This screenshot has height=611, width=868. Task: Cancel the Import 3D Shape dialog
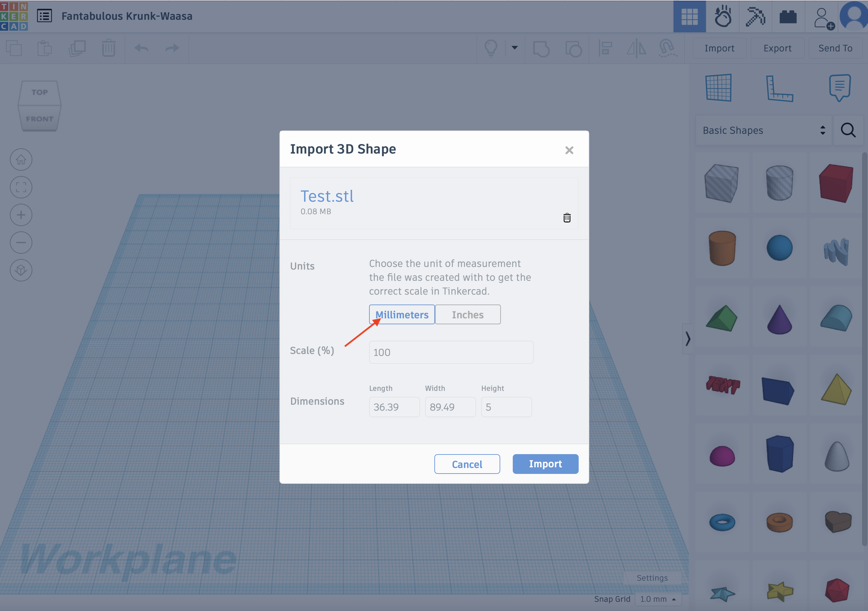tap(467, 464)
